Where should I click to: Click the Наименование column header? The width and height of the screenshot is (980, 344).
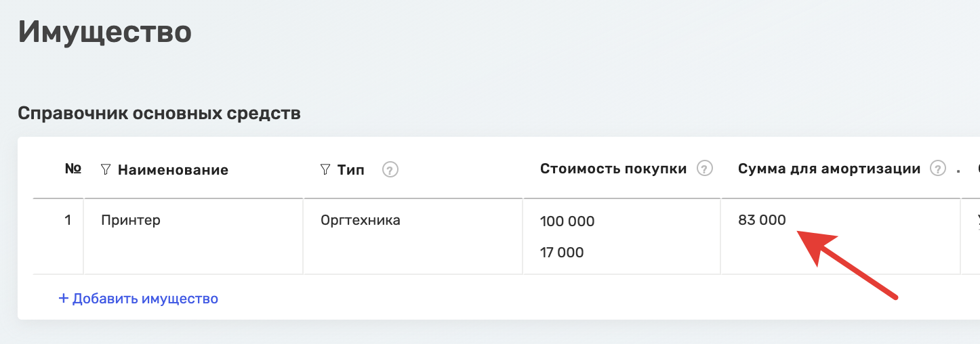pos(173,170)
